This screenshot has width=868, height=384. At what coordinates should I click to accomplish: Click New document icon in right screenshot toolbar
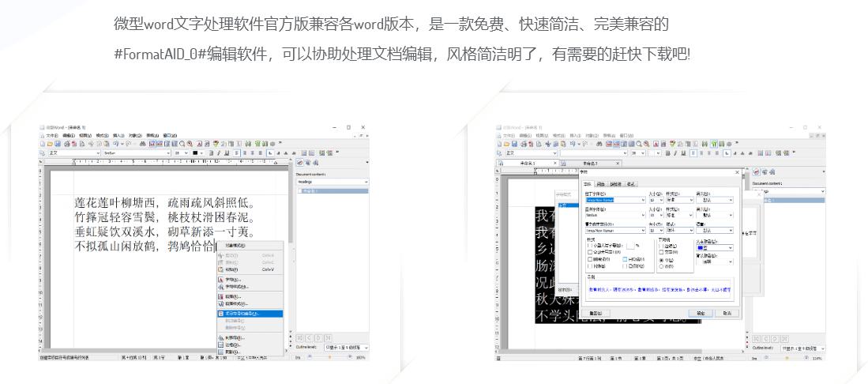pos(499,144)
